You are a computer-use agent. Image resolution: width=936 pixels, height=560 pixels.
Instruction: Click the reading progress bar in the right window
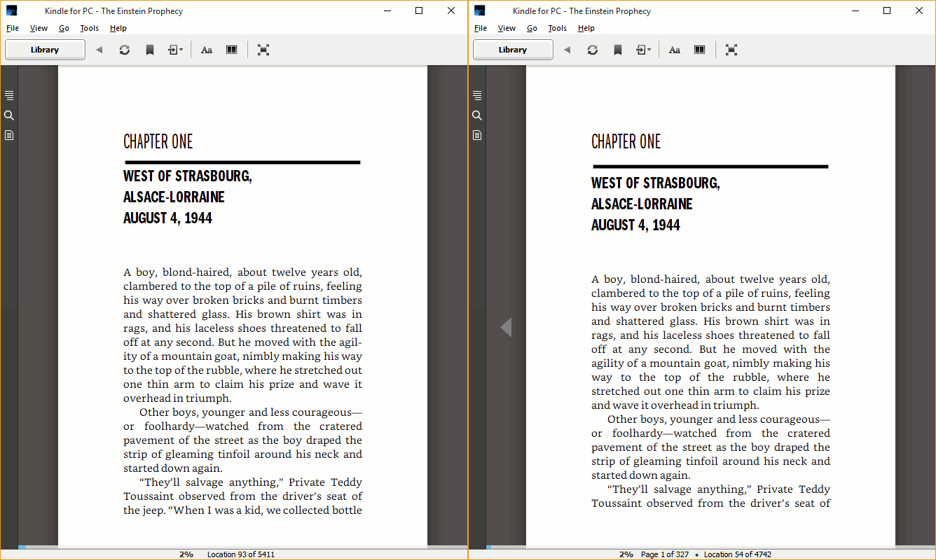click(x=710, y=547)
